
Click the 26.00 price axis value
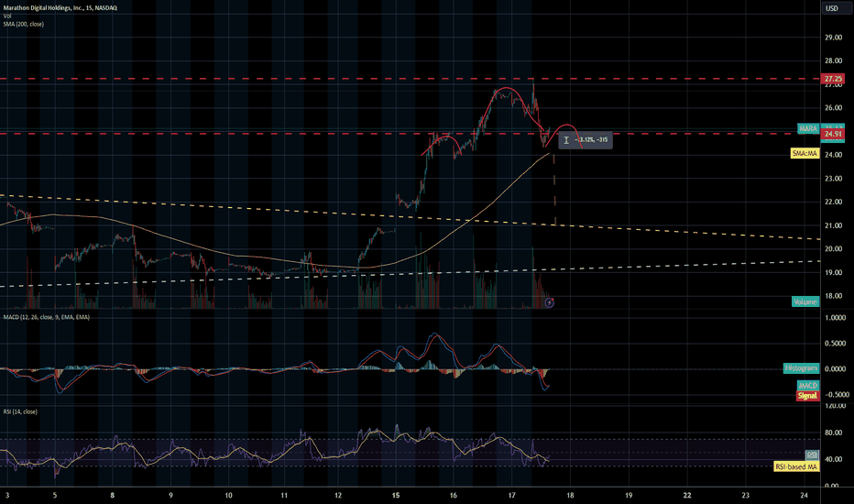(833, 108)
